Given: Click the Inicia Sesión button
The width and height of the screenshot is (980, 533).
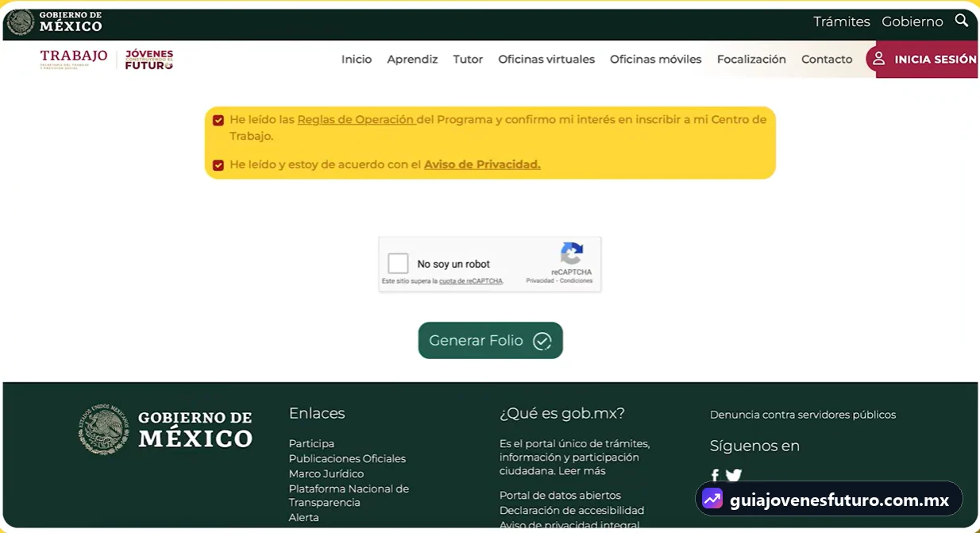Looking at the screenshot, I should pos(923,60).
